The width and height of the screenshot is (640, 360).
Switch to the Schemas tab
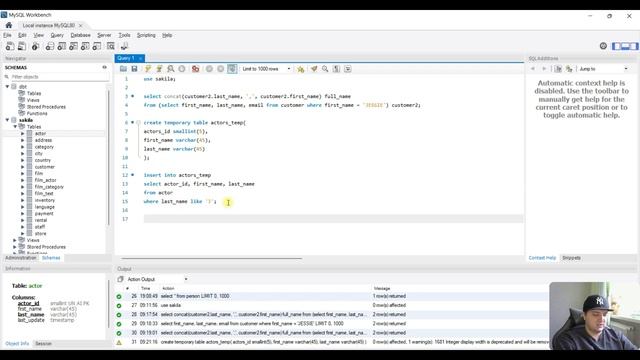(x=51, y=258)
